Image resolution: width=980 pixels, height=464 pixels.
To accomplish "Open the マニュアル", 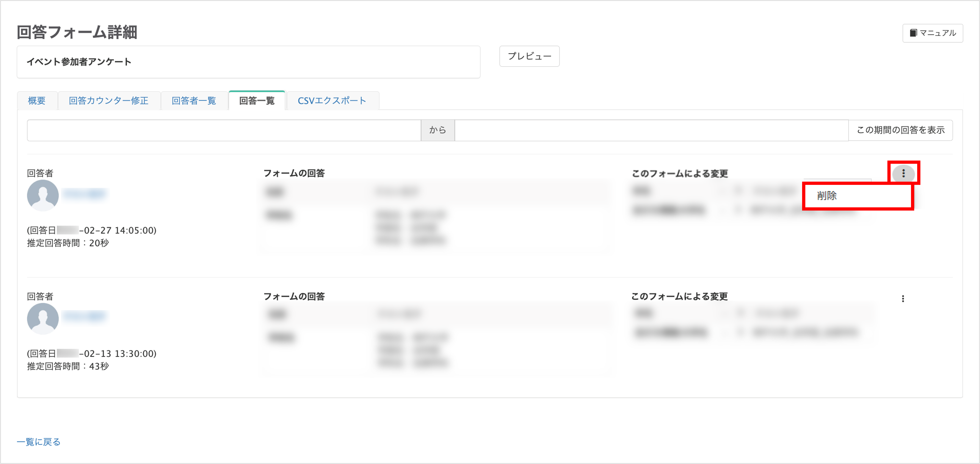I will (x=933, y=33).
